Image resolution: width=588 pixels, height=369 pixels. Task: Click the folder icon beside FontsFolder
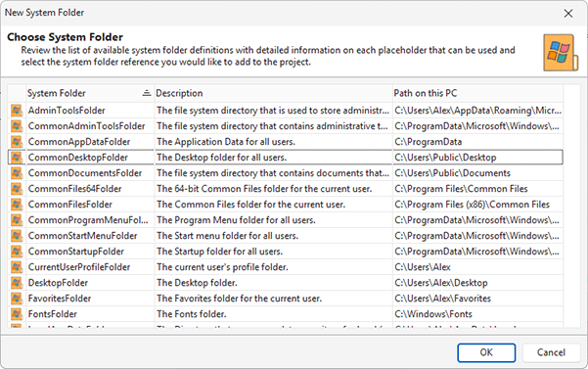pos(17,314)
